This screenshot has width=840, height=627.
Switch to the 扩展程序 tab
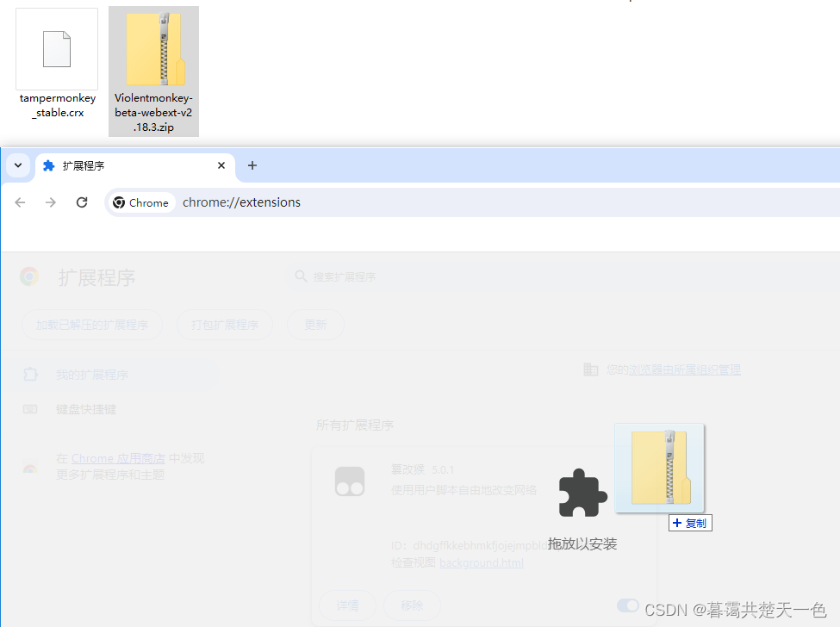pyautogui.click(x=134, y=166)
